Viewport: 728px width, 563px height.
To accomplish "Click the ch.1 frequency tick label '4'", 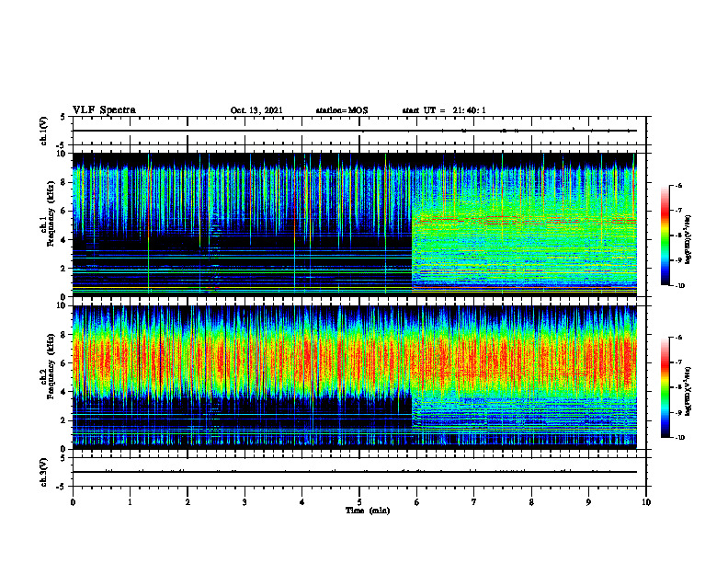I will click(64, 240).
